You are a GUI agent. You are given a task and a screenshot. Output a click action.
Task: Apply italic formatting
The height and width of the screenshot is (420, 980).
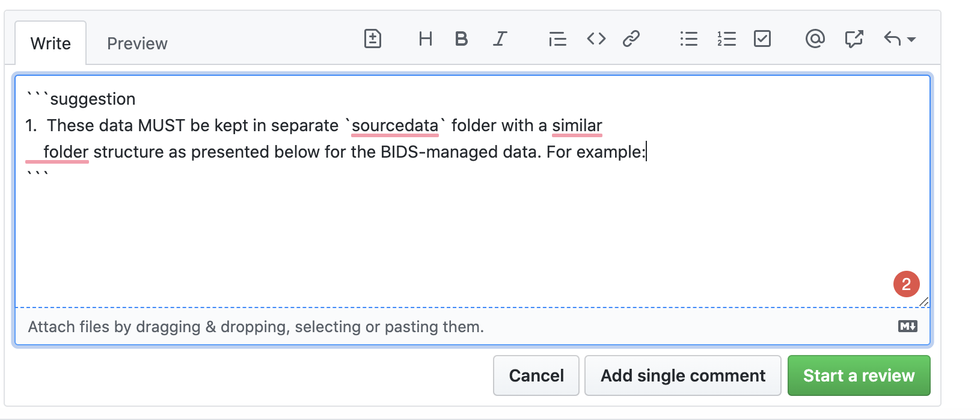(500, 39)
